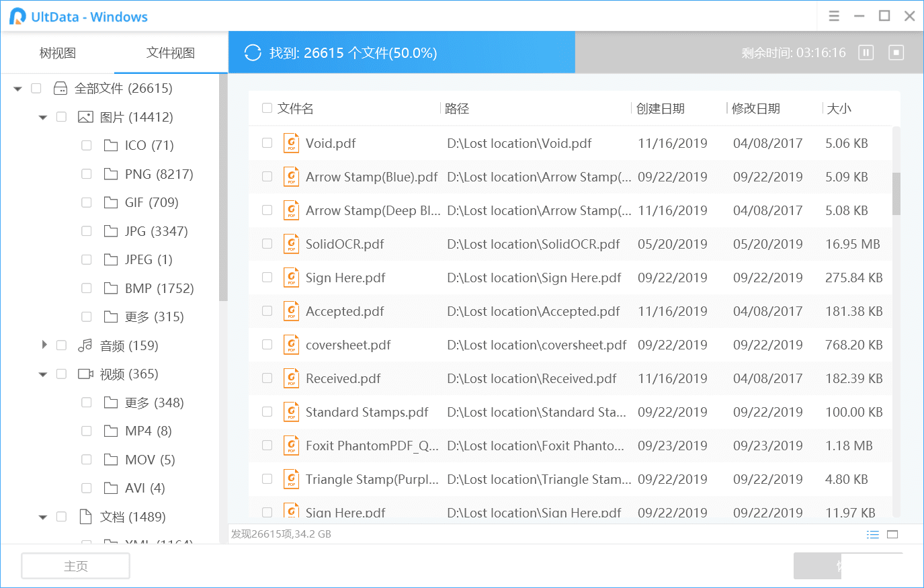
Task: Click the GIF folder icon
Action: (111, 202)
